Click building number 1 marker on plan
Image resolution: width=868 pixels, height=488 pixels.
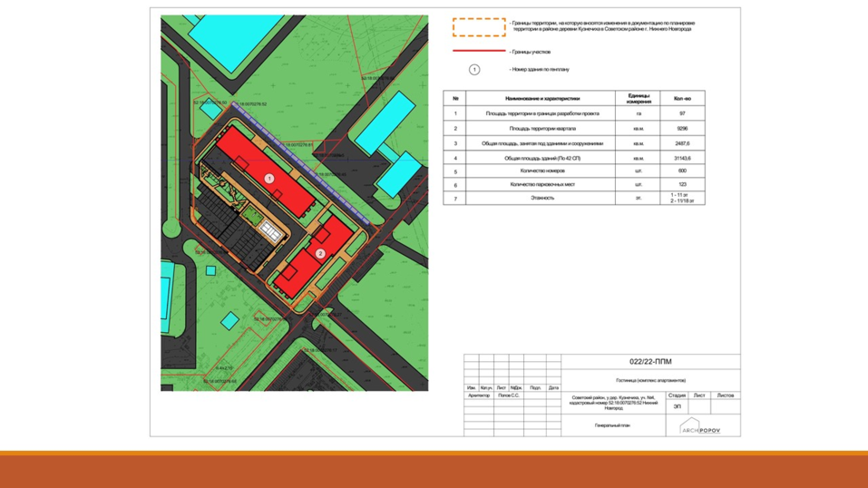pos(268,179)
